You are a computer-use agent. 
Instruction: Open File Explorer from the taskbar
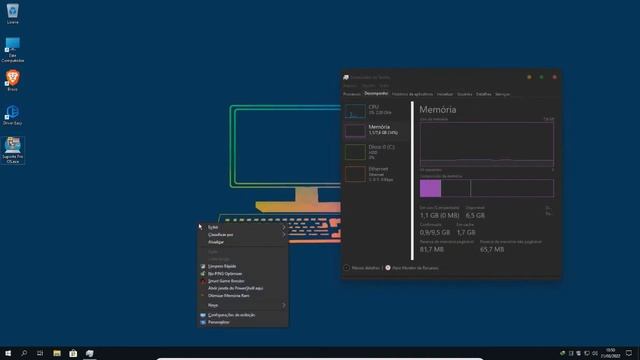click(57, 353)
